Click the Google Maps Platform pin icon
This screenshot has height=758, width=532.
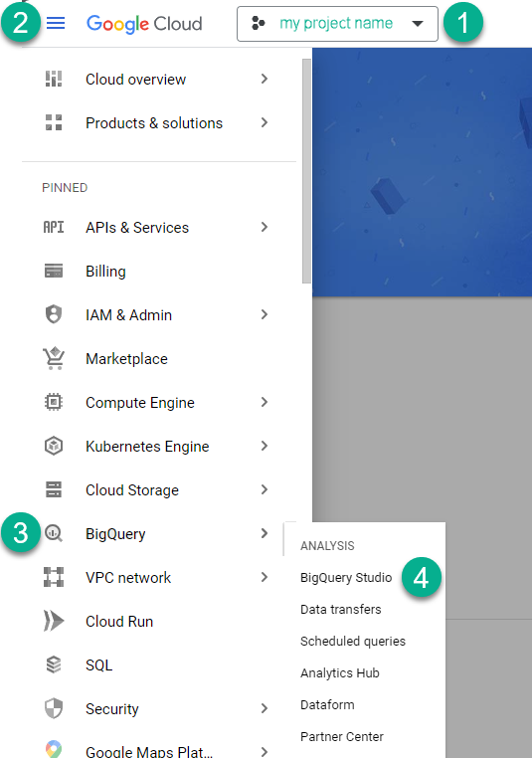click(54, 749)
